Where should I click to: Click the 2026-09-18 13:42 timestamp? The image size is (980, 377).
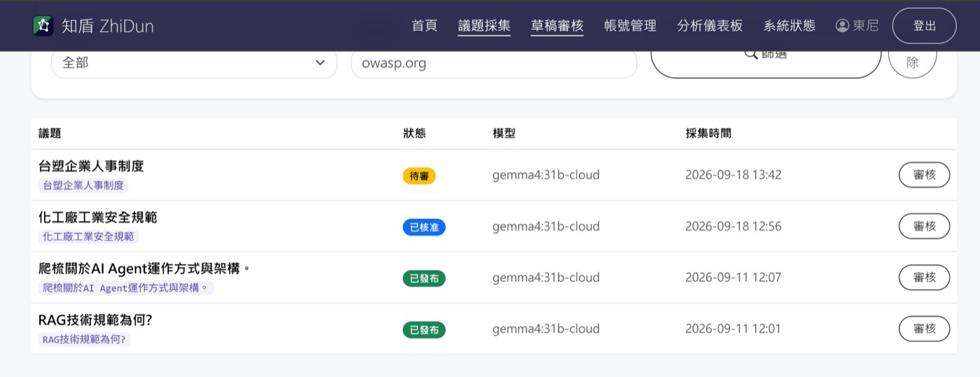click(x=734, y=175)
